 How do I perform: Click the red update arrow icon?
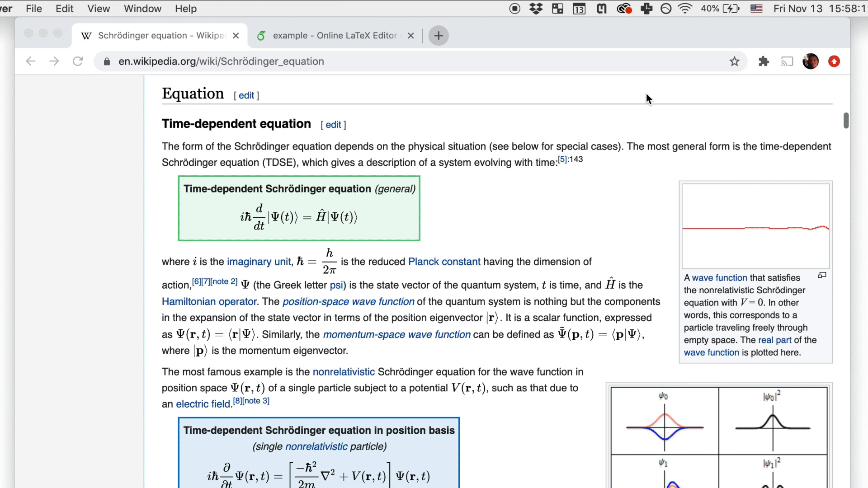pos(834,61)
